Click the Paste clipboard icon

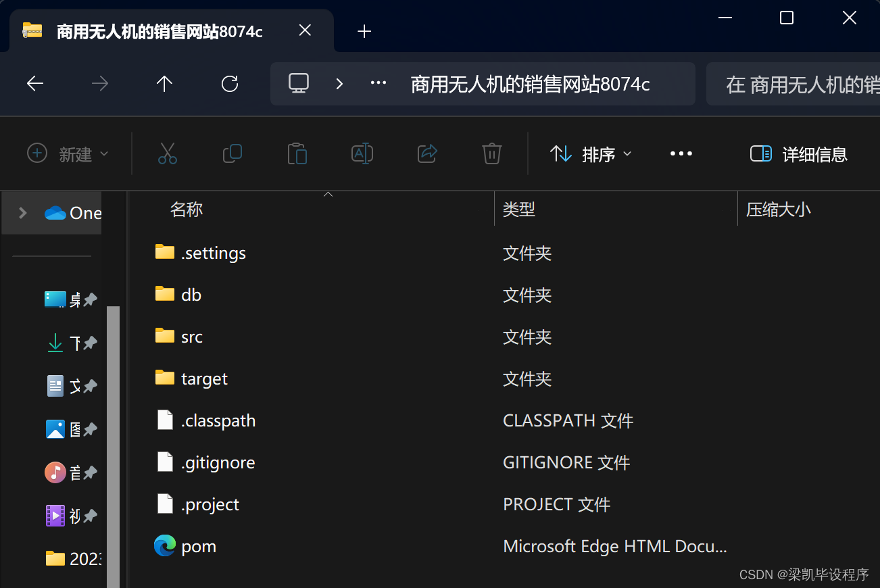(297, 153)
